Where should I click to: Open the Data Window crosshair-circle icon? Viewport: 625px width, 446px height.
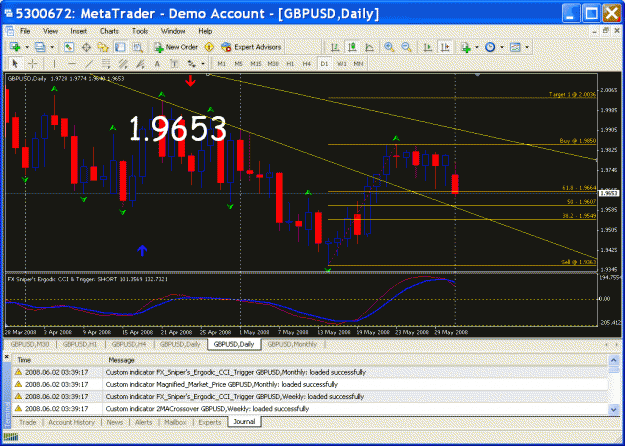pyautogui.click(x=86, y=47)
